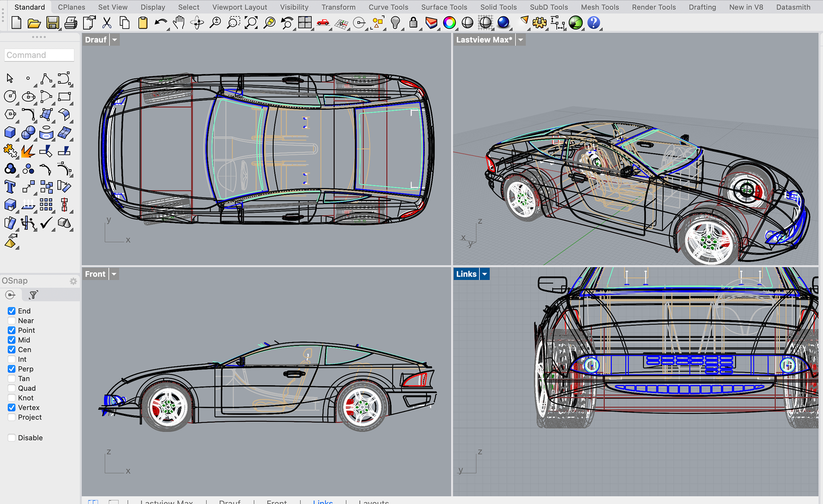This screenshot has height=504, width=823.
Task: Click the Lock padlock icon
Action: click(413, 23)
